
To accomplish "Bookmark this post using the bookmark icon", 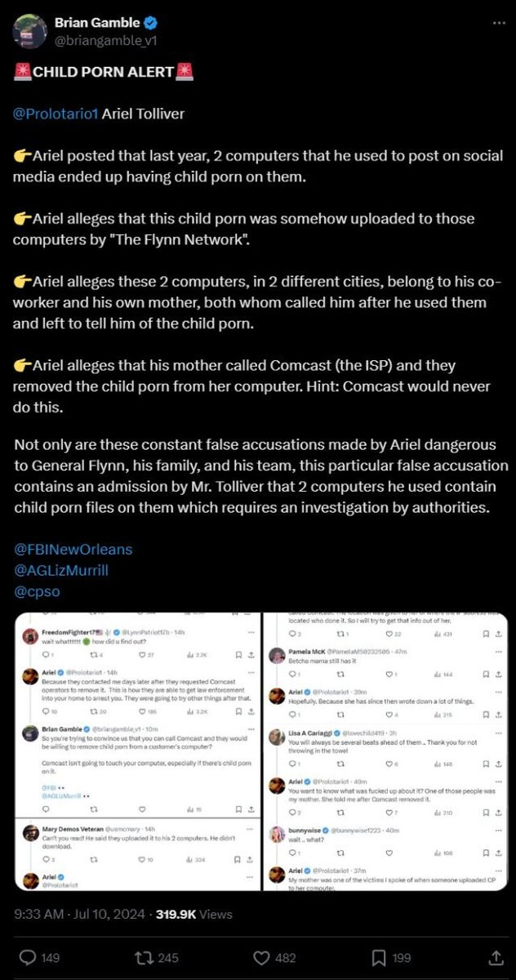I will tap(379, 956).
